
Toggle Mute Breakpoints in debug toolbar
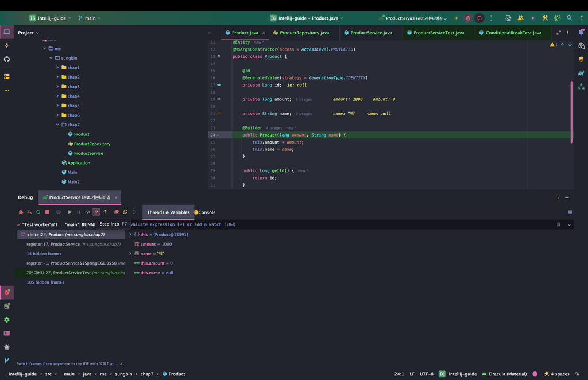click(x=125, y=212)
